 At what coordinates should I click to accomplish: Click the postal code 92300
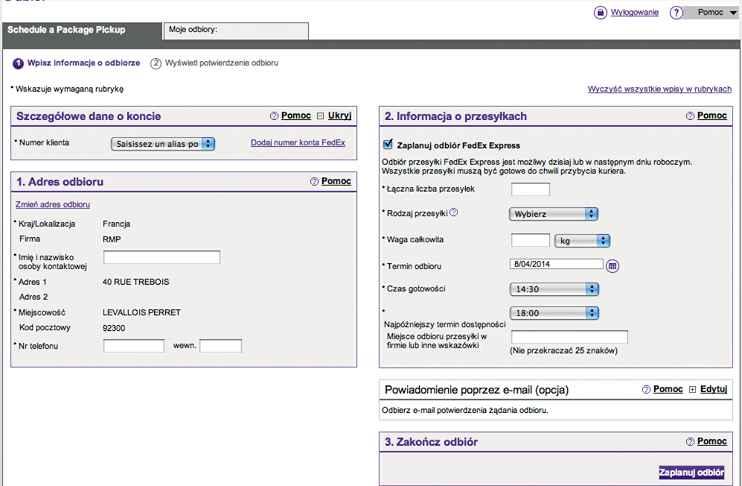click(x=114, y=328)
